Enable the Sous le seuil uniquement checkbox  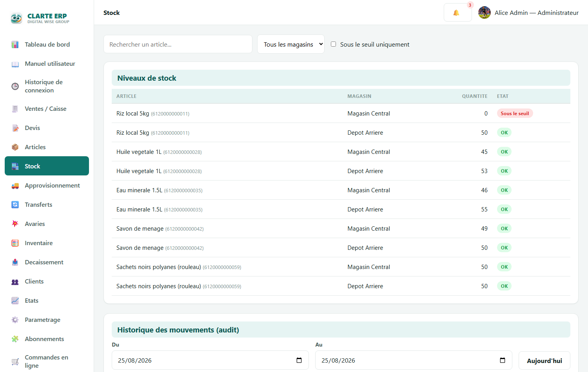pyautogui.click(x=333, y=44)
